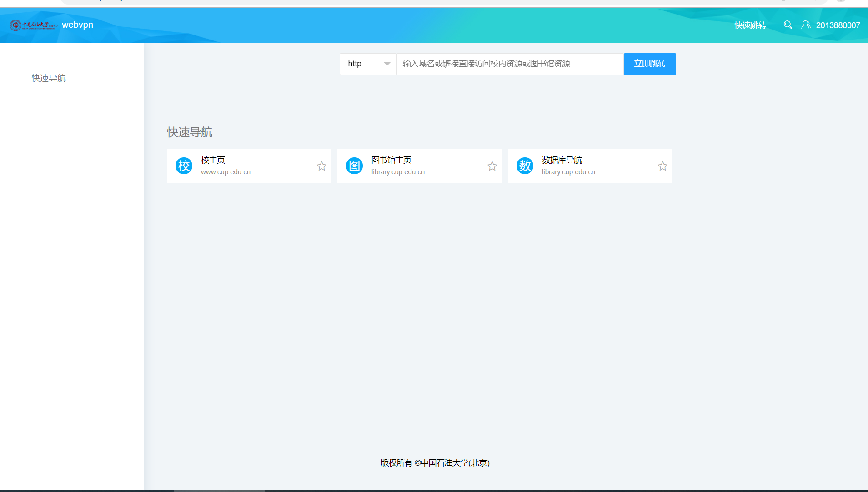Star the 数据库导航 card
The image size is (868, 492).
(x=662, y=166)
